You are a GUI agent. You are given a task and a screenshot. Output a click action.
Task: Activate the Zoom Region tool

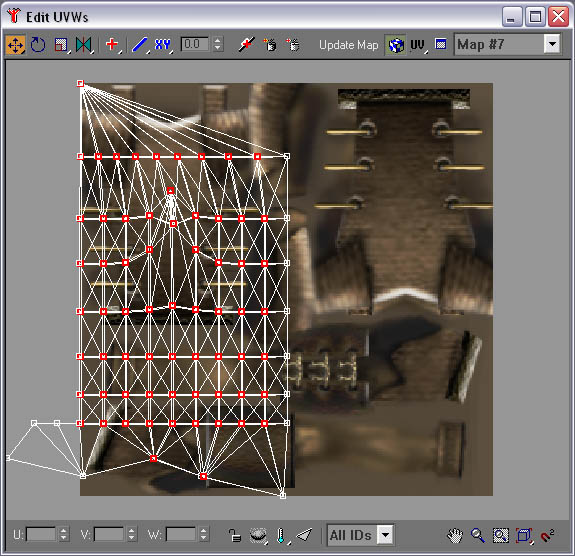pos(501,535)
